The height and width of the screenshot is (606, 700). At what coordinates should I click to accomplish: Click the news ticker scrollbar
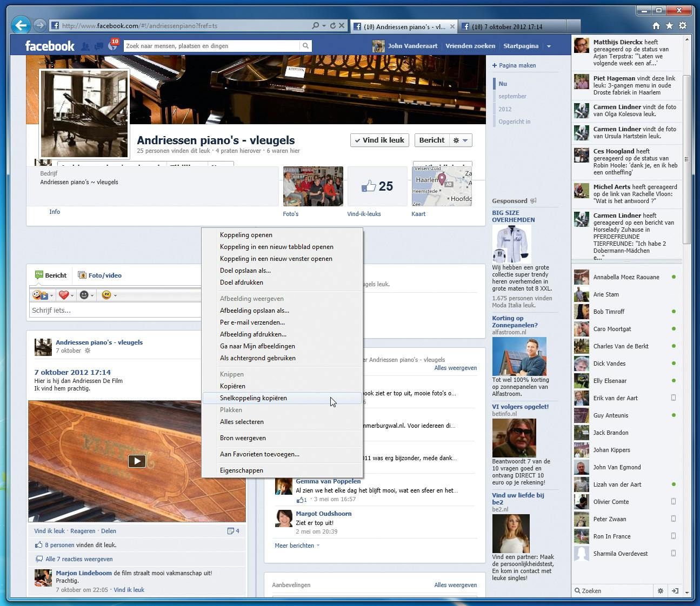tap(686, 159)
